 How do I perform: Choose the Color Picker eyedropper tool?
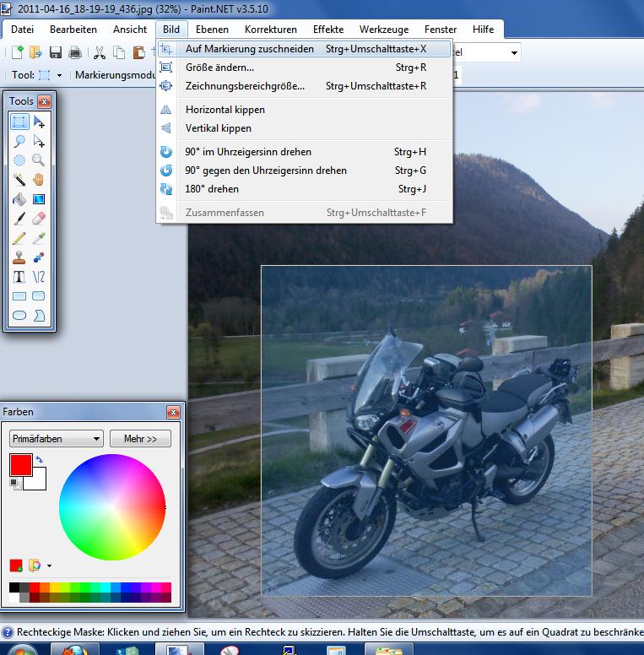(x=39, y=238)
